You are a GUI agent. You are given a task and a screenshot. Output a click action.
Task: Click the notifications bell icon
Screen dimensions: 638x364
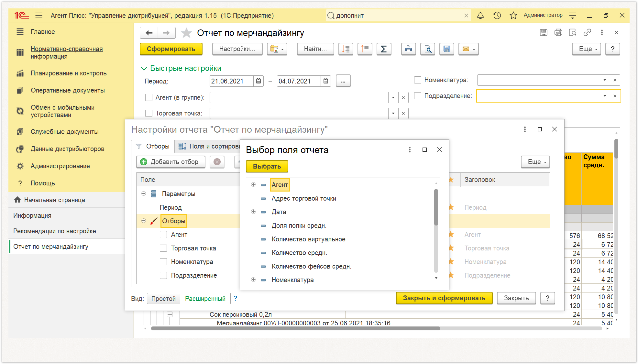pyautogui.click(x=480, y=16)
